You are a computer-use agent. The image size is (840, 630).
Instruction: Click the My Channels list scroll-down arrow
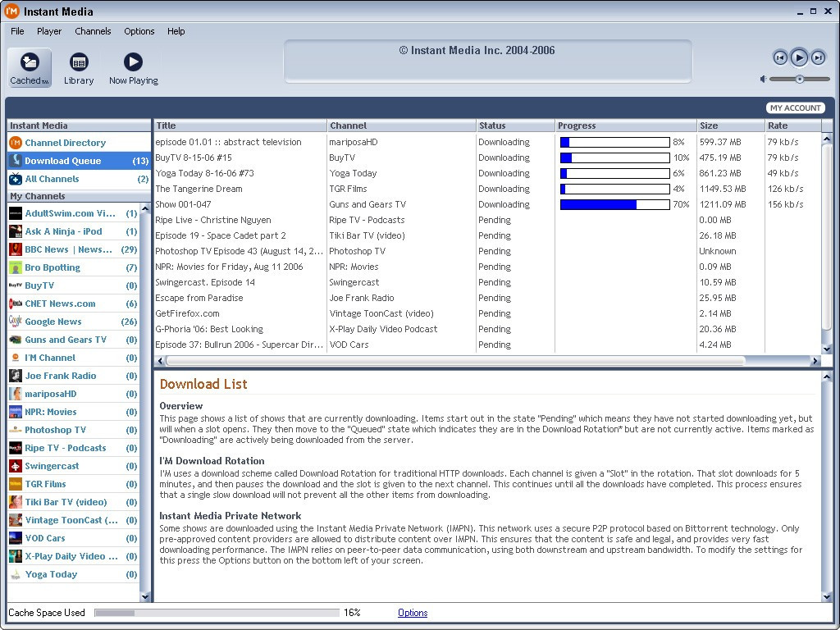pyautogui.click(x=145, y=596)
